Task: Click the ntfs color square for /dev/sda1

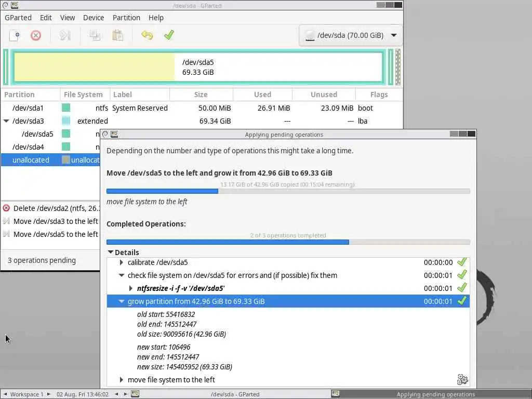Action: pos(66,108)
